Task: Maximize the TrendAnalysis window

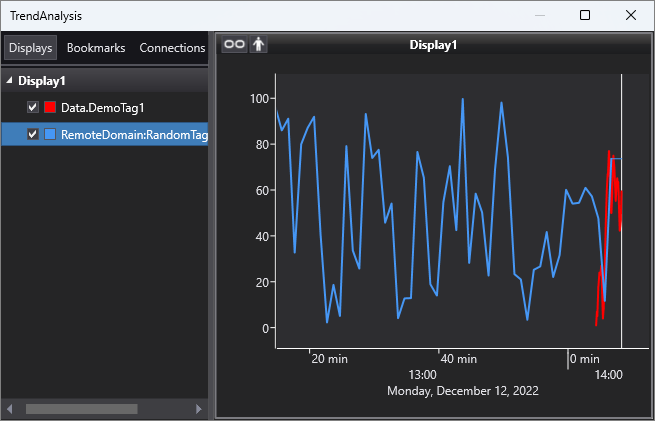Action: pyautogui.click(x=585, y=15)
